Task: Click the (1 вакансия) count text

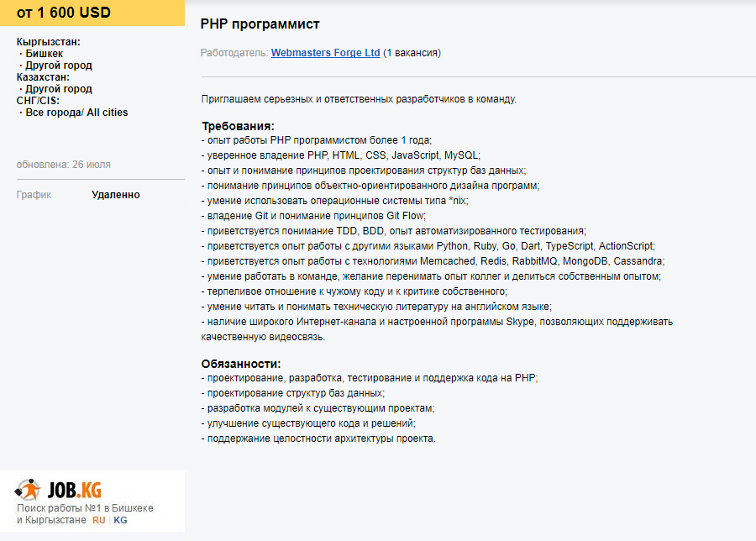Action: (412, 53)
